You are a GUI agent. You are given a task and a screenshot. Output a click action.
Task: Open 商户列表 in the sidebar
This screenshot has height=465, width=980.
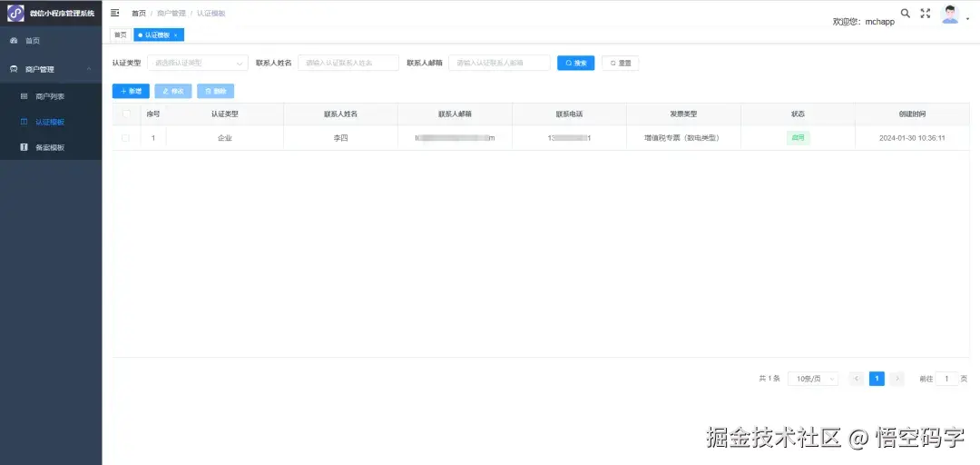click(51, 96)
